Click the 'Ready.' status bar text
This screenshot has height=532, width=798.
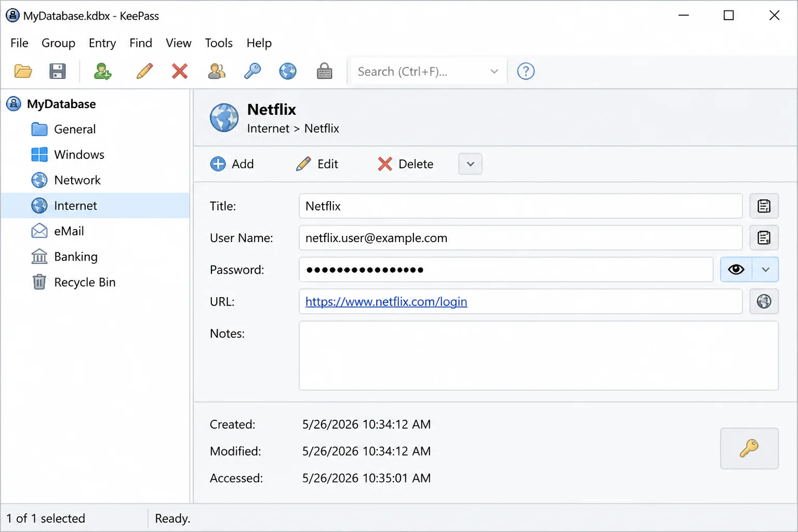point(172,518)
